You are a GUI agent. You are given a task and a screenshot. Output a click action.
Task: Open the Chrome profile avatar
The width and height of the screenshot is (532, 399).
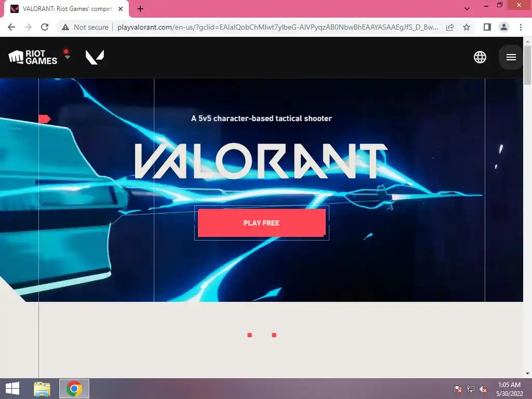tap(504, 27)
